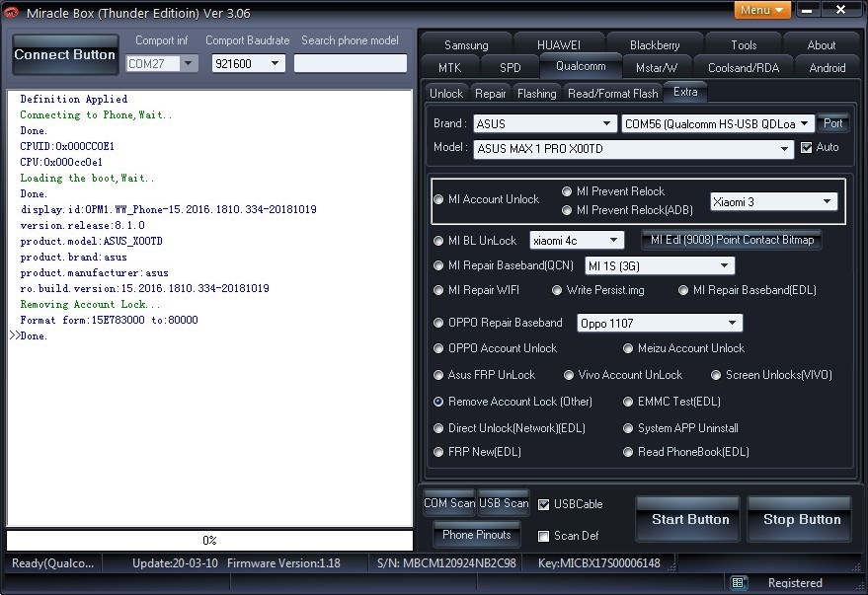The width and height of the screenshot is (868, 595).
Task: Switch to the Coolsand/RDA tab
Action: click(x=744, y=68)
